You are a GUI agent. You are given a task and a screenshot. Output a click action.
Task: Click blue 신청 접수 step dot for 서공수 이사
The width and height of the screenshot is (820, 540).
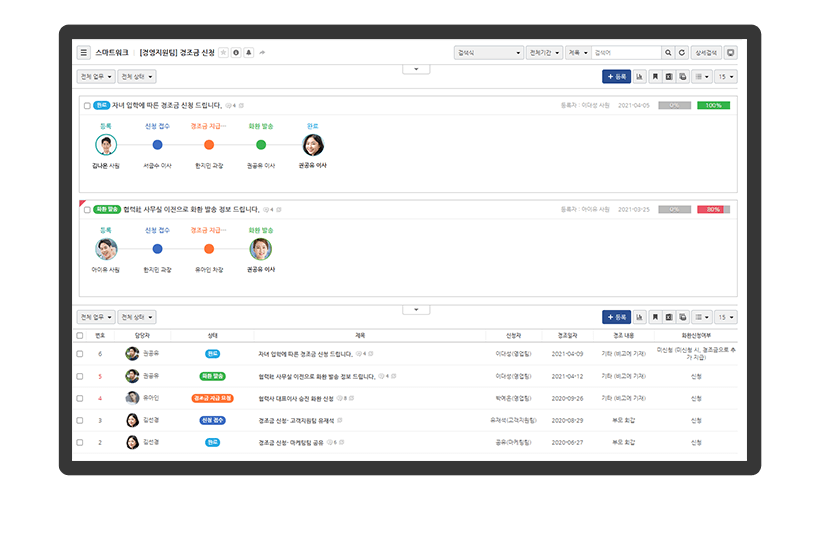pos(157,145)
